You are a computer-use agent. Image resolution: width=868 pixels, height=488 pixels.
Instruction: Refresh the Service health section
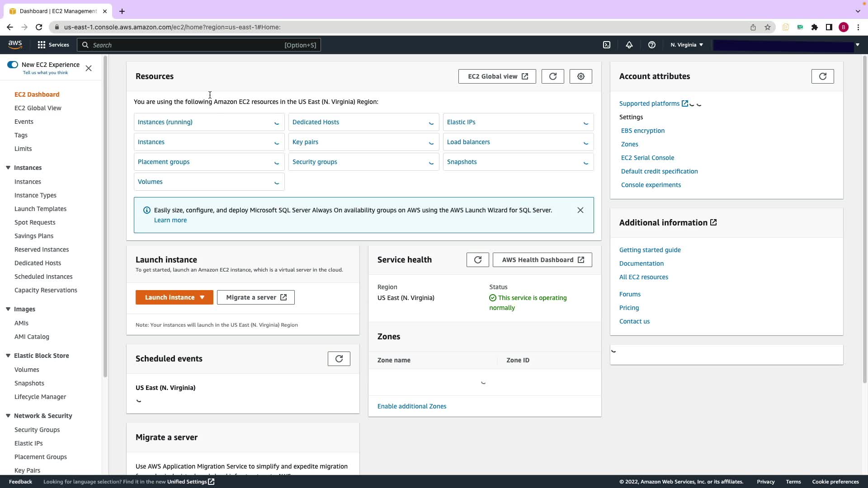tap(477, 260)
